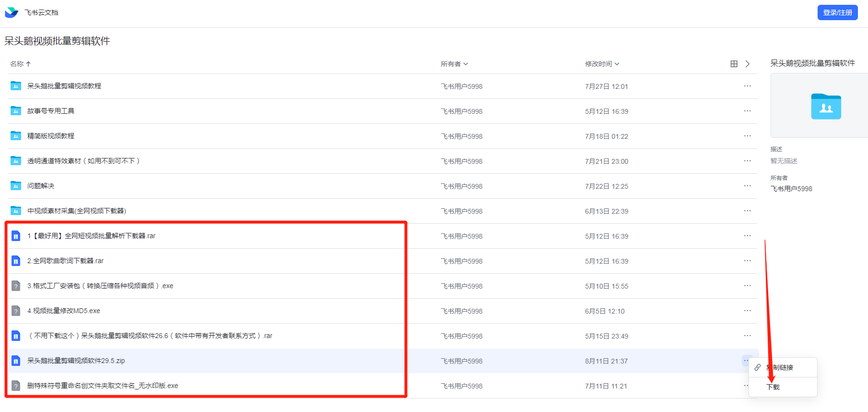The height and width of the screenshot is (412, 868).
Task: Open folder icon of 中视频素材采集
Action: point(16,211)
